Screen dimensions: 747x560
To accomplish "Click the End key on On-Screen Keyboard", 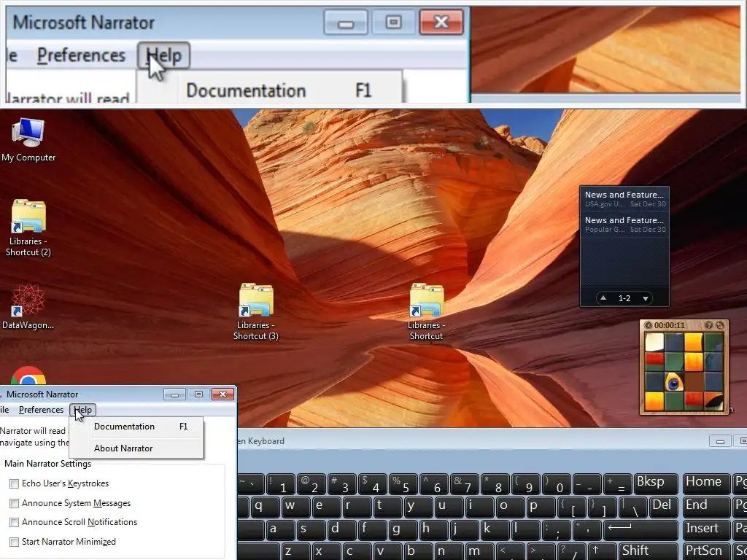I will tap(705, 507).
